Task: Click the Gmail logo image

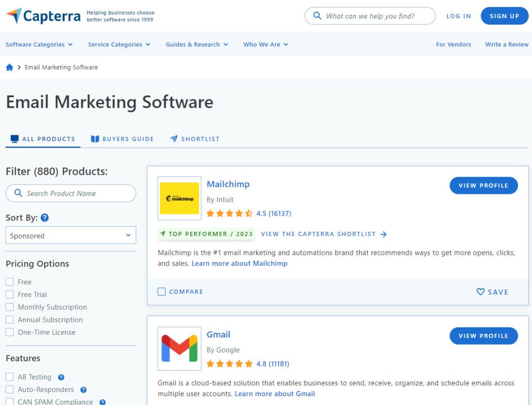Action: coord(179,348)
